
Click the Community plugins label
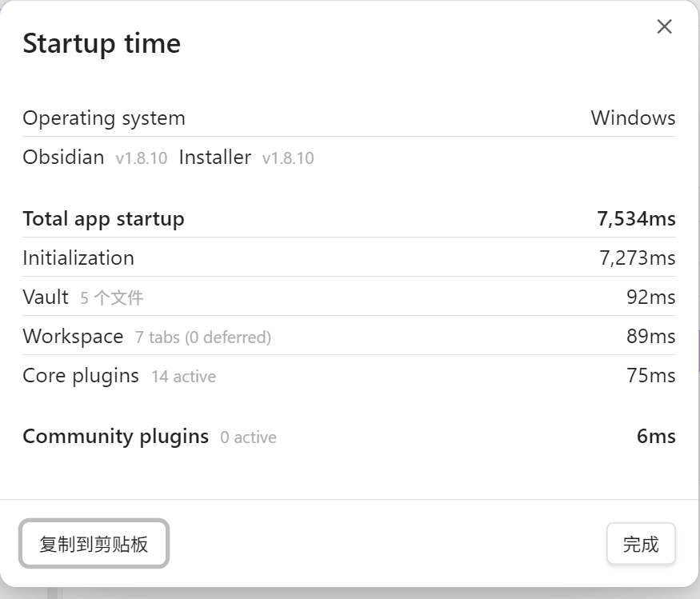coord(116,437)
